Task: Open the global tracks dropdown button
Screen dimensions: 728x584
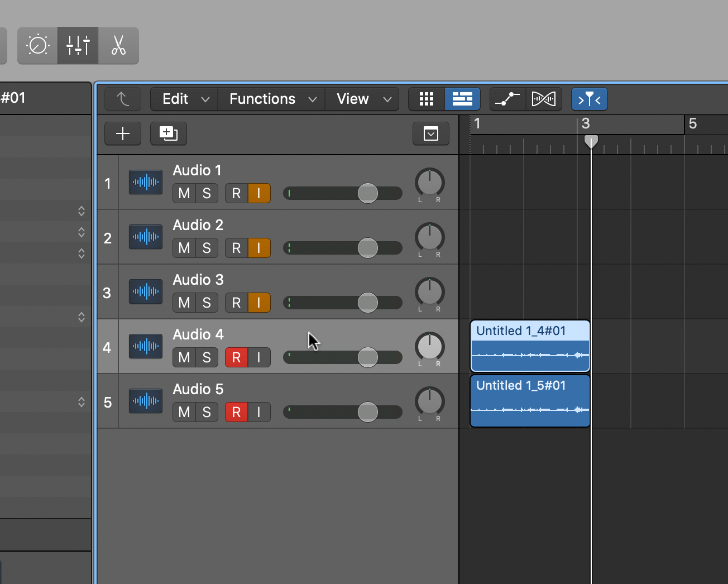Action: pyautogui.click(x=431, y=133)
